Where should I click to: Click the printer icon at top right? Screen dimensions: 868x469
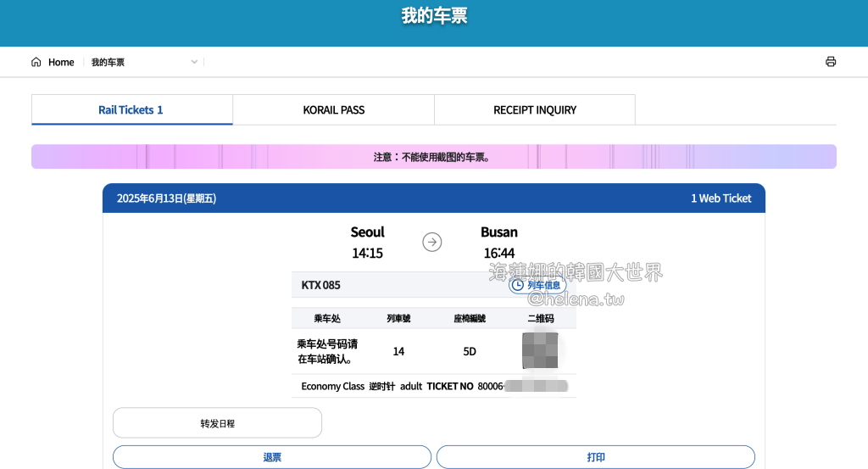[831, 61]
